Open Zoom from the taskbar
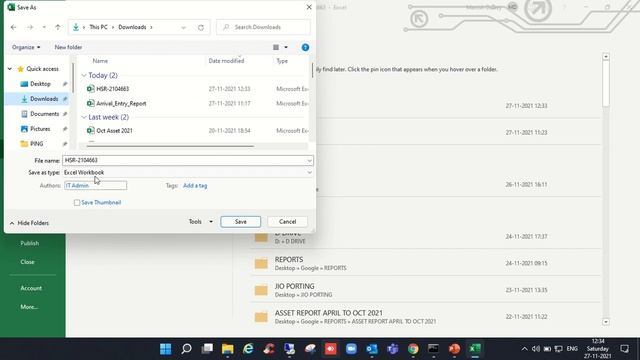 [x=351, y=349]
